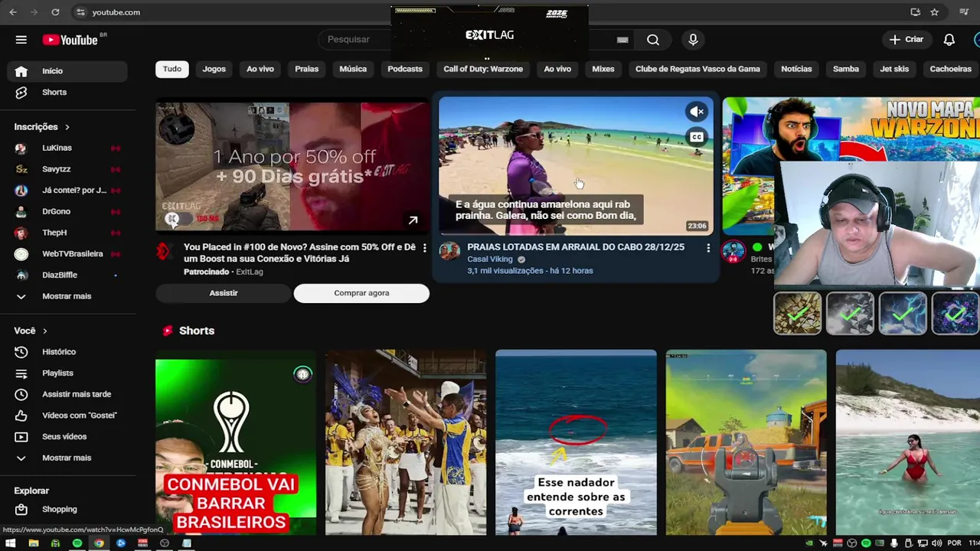Go back in browser history
980x551 pixels.
(12, 12)
